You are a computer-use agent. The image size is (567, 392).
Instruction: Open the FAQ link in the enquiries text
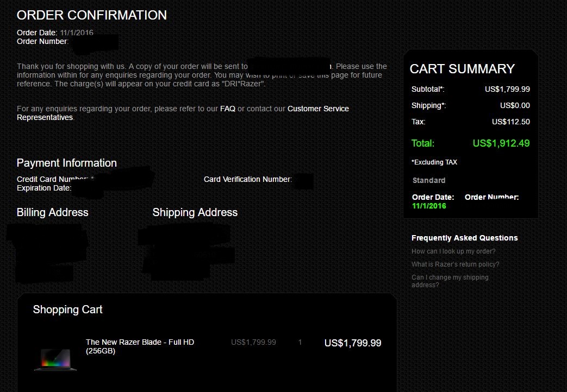pyautogui.click(x=227, y=109)
